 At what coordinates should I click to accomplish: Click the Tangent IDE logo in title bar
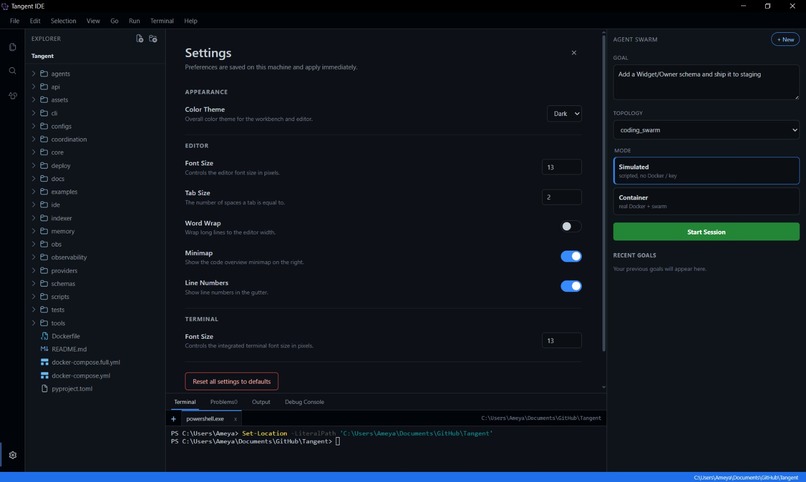5,6
